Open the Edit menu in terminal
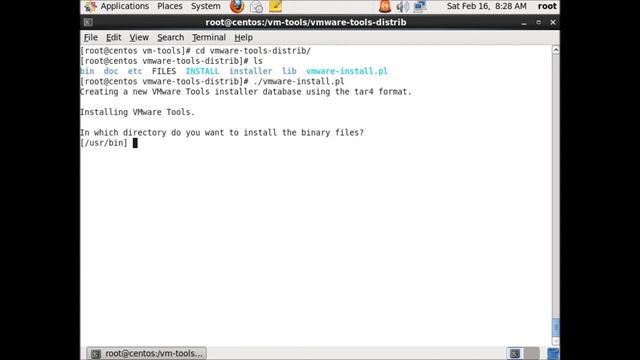 click(113, 38)
